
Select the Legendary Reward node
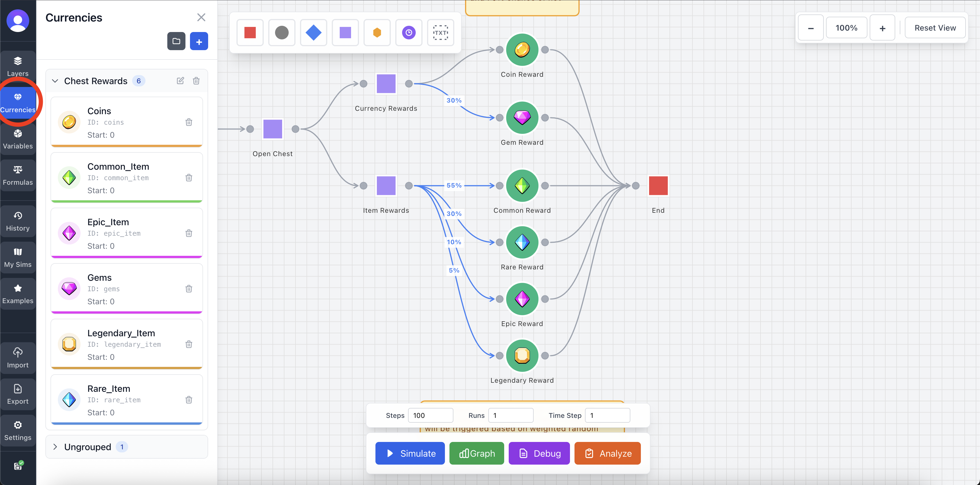point(522,355)
